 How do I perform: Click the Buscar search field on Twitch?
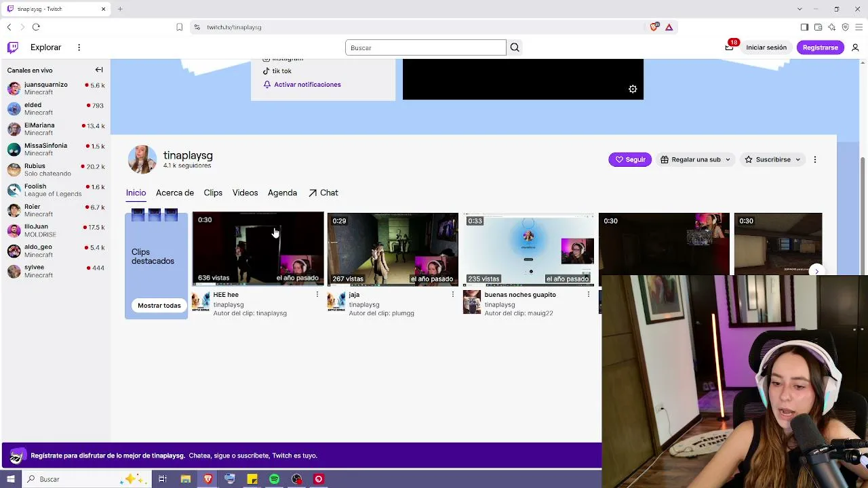click(x=425, y=47)
